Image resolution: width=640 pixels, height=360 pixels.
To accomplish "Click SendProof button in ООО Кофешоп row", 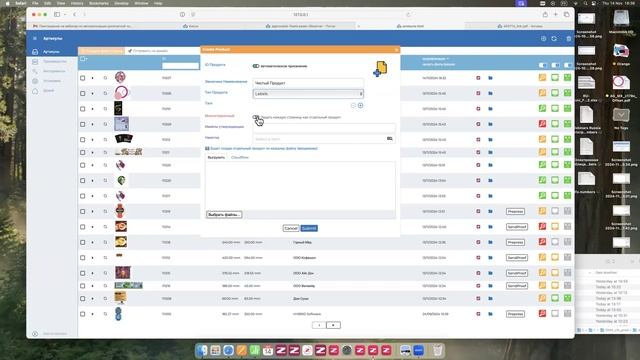I will pyautogui.click(x=516, y=258).
